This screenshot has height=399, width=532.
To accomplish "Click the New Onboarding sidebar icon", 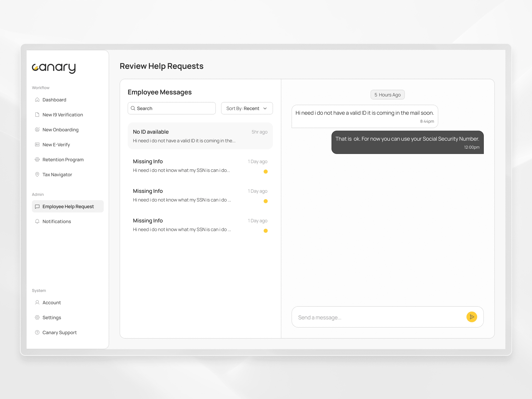I will 37,129.
